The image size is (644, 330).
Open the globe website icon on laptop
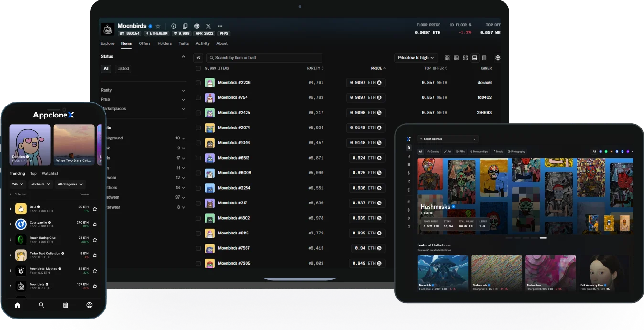(x=197, y=26)
